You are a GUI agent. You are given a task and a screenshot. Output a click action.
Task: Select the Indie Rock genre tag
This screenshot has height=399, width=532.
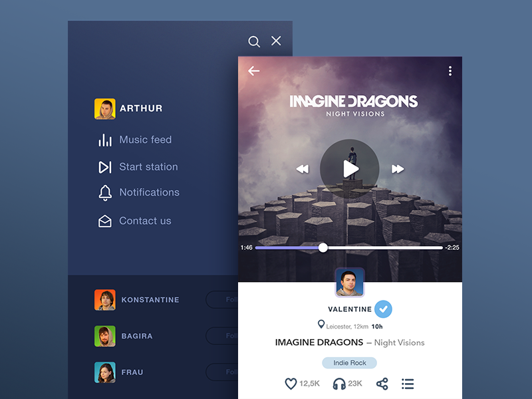coord(350,362)
